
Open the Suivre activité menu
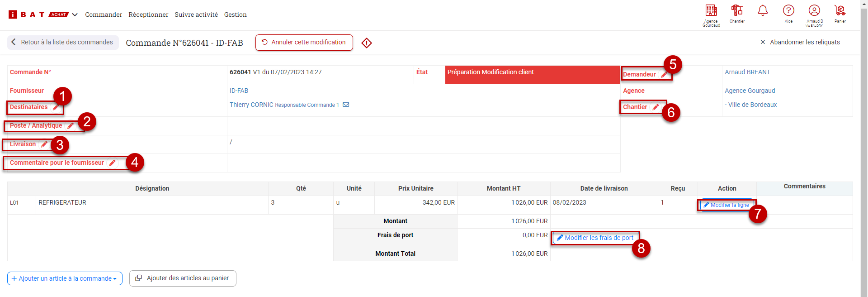tap(196, 14)
